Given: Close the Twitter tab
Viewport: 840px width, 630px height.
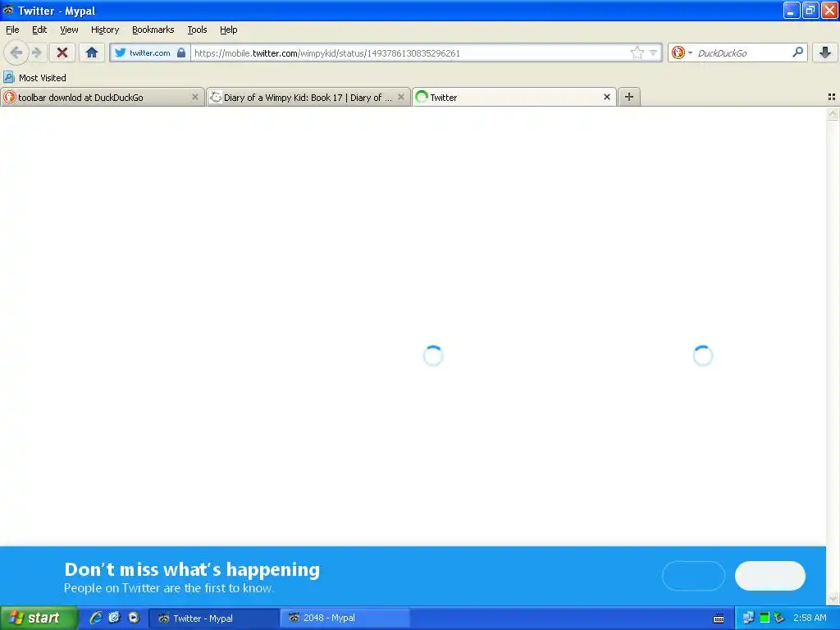Looking at the screenshot, I should point(607,97).
